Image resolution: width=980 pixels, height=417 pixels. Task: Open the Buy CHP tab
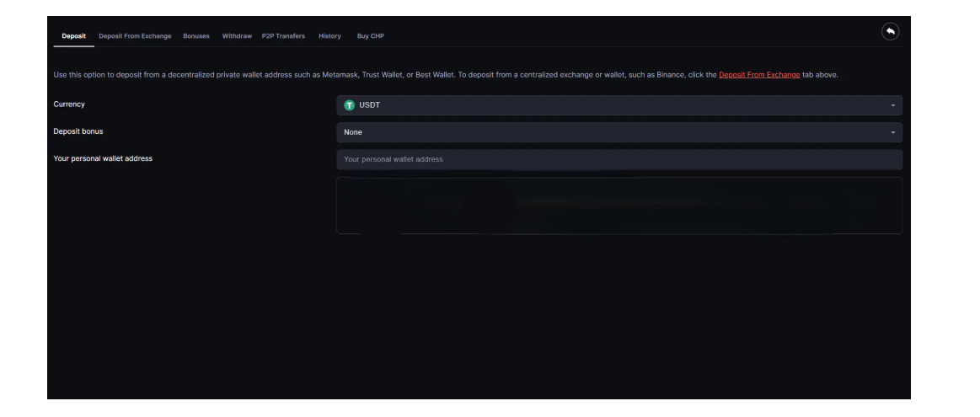[x=372, y=35]
